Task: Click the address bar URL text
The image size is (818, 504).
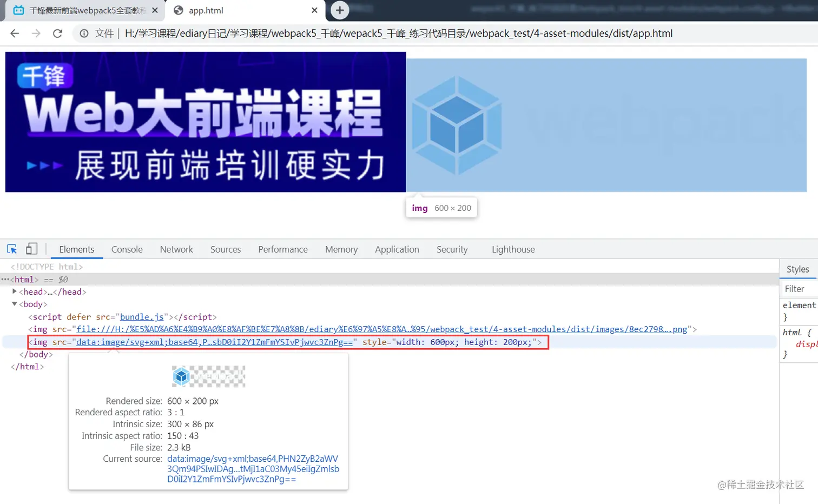Action: click(x=399, y=34)
